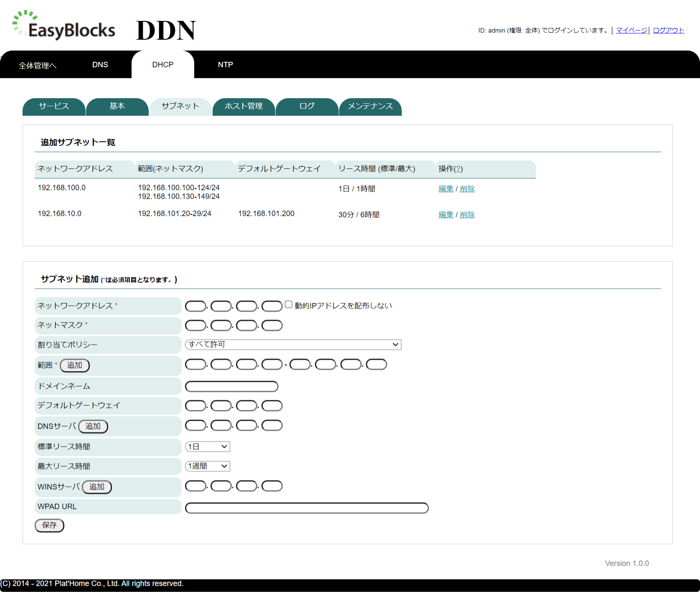Screen dimensions: 700x592
Task: Click the Version 1.0.0 text
Action: [627, 563]
